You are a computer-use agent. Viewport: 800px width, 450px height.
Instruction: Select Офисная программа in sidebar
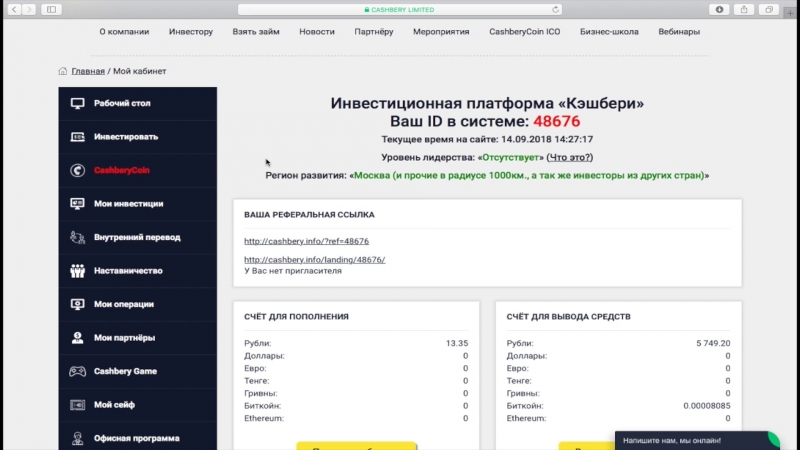(137, 438)
